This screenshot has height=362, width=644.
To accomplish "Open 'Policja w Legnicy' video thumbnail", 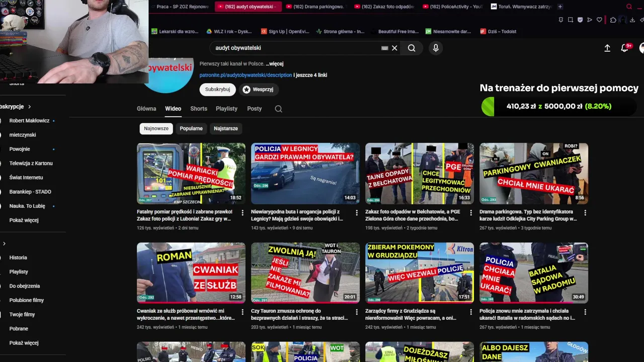I will 305,173.
